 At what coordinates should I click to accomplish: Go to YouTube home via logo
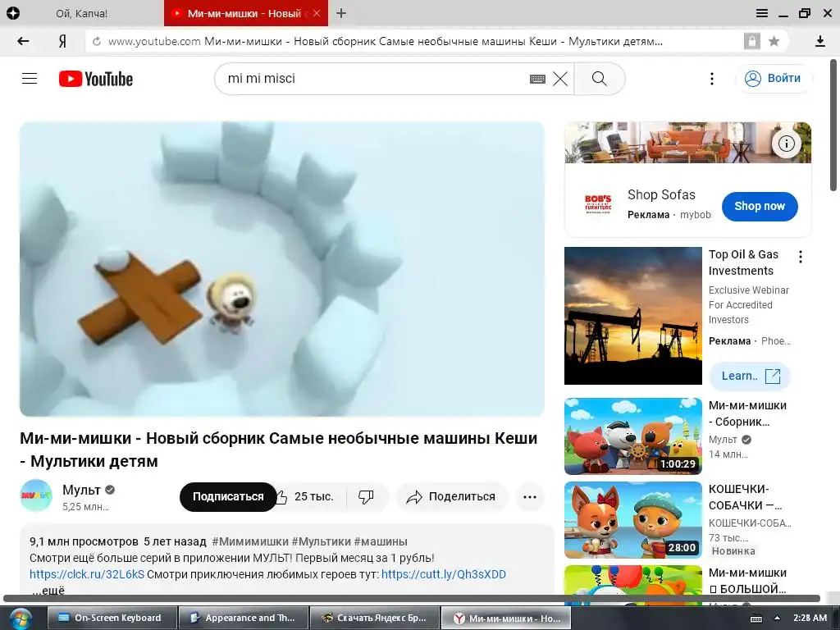[x=96, y=79]
